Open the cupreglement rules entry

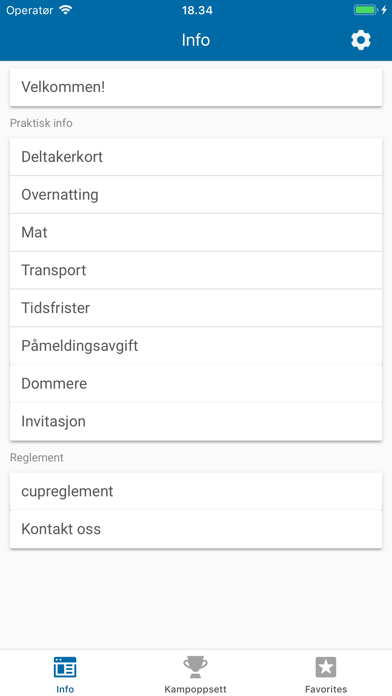[x=196, y=491]
